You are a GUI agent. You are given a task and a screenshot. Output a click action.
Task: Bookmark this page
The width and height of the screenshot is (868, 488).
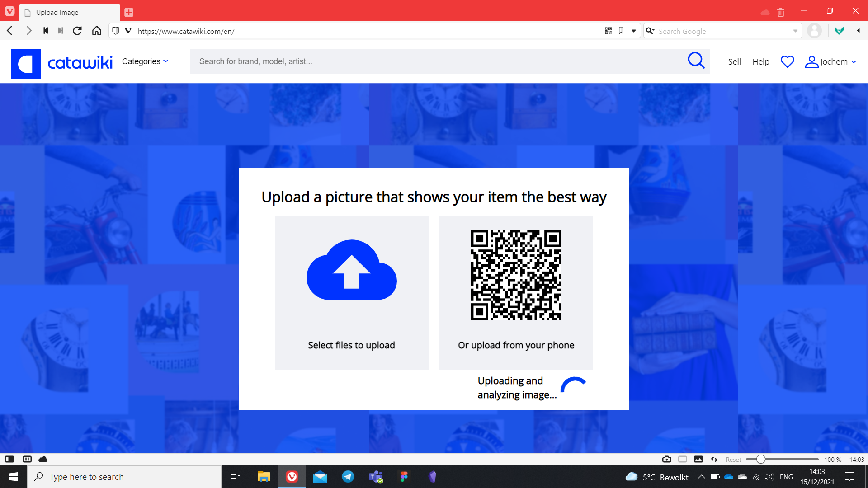pos(621,31)
